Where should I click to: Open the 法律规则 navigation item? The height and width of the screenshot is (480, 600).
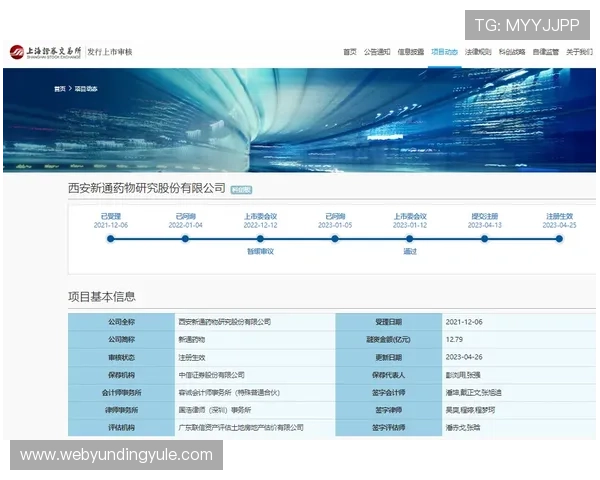pyautogui.click(x=478, y=52)
